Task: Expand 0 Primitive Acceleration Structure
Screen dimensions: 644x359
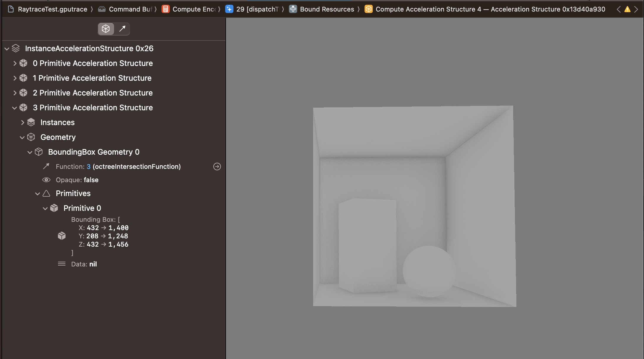Action: click(x=15, y=63)
